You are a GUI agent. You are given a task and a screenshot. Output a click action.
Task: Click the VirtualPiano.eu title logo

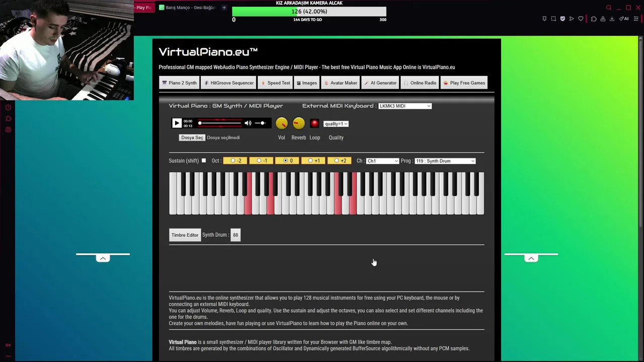208,52
